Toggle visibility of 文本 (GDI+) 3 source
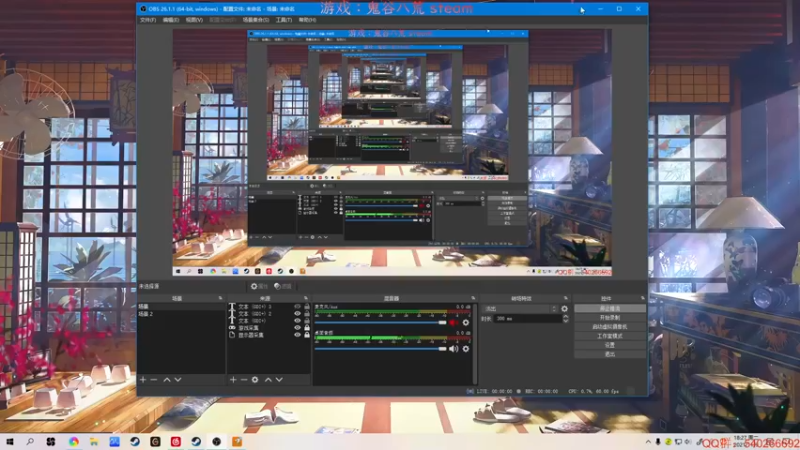Screen dimensions: 800x450 pos(297,307)
